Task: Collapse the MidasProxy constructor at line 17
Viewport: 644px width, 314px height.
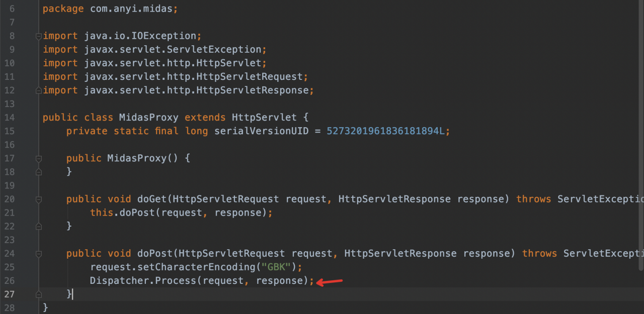Action: click(x=38, y=158)
